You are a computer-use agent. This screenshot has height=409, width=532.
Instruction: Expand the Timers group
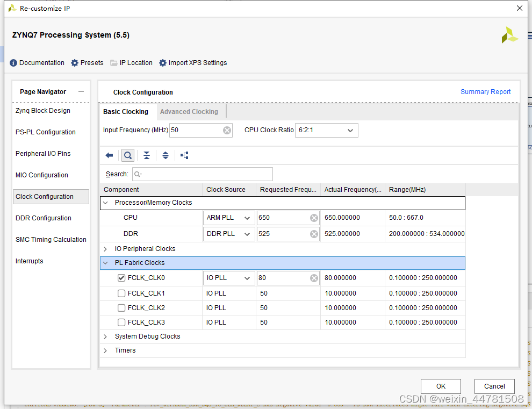pyautogui.click(x=105, y=350)
